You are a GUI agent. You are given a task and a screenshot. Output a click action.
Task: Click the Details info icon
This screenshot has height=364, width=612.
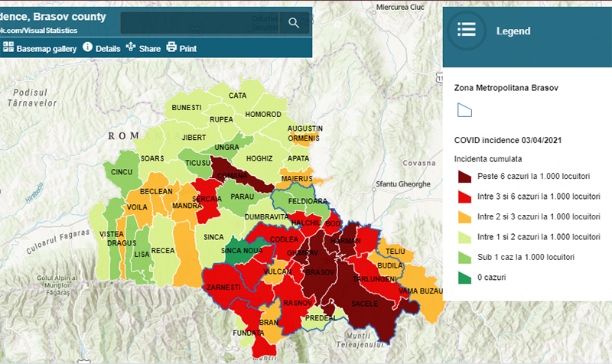point(87,47)
